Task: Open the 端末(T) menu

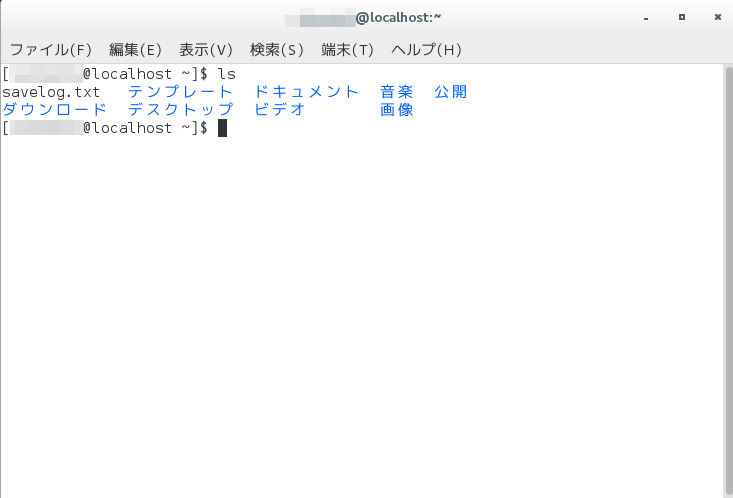Action: coord(347,50)
